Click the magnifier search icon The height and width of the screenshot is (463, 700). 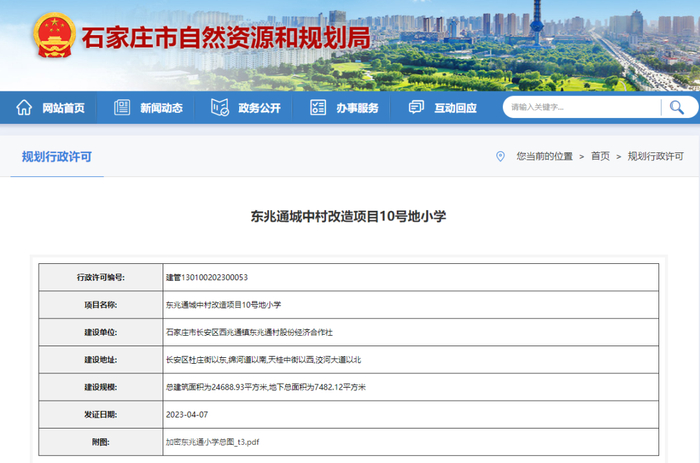pyautogui.click(x=677, y=107)
